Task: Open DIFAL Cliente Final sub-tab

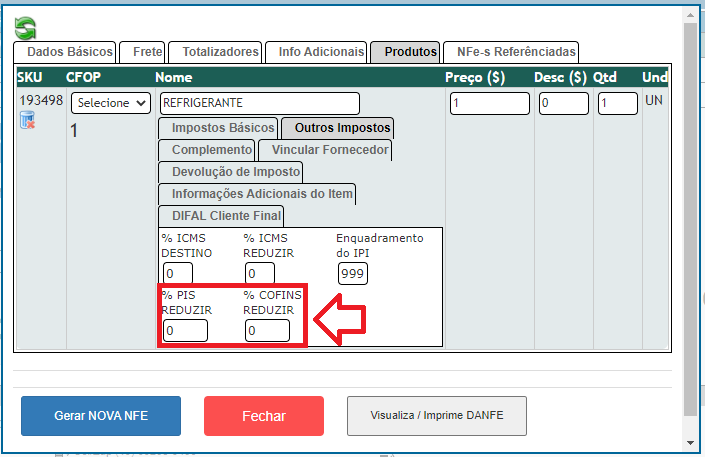Action: (x=221, y=216)
